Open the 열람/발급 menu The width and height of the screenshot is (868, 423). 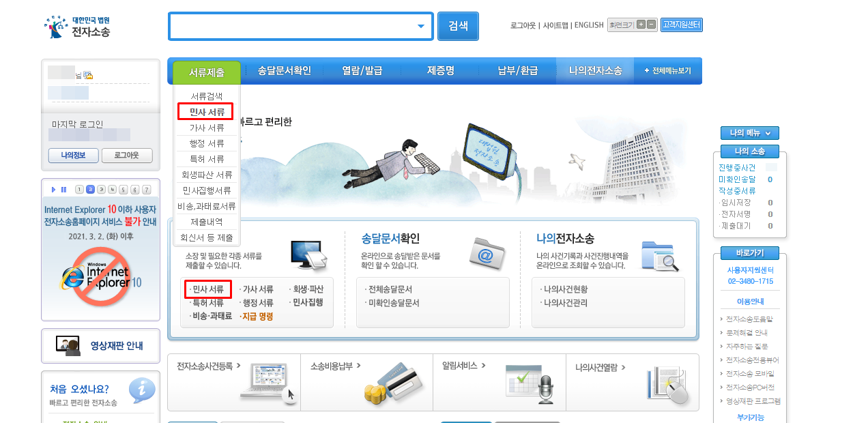coord(362,71)
